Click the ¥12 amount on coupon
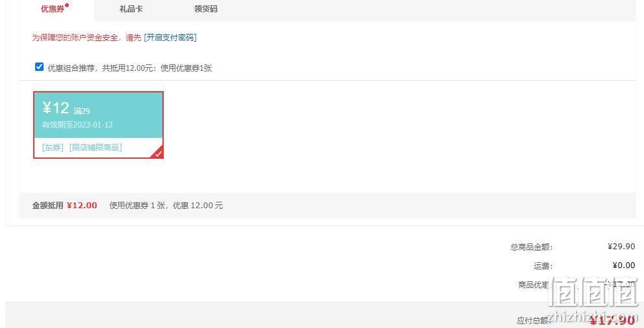Image resolution: width=644 pixels, height=328 pixels. click(x=55, y=108)
